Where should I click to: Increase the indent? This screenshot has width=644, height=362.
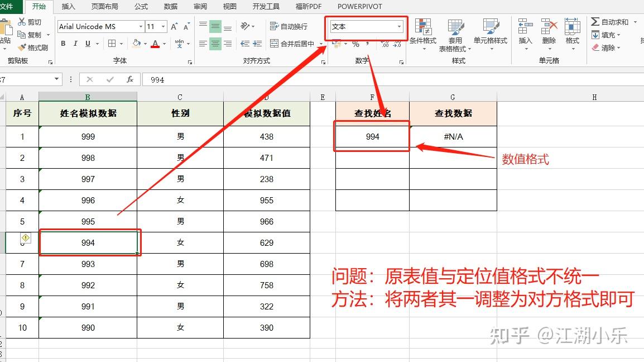click(x=257, y=43)
